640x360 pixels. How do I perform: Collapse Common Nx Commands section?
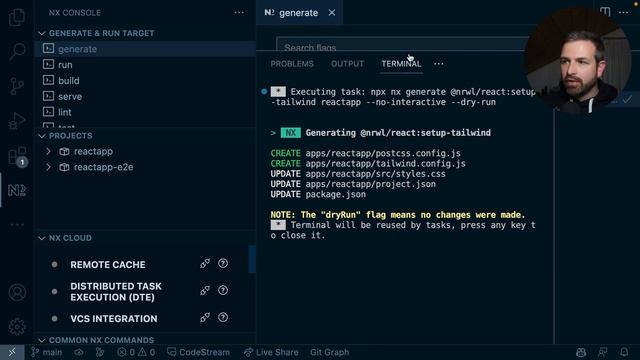(x=42, y=340)
